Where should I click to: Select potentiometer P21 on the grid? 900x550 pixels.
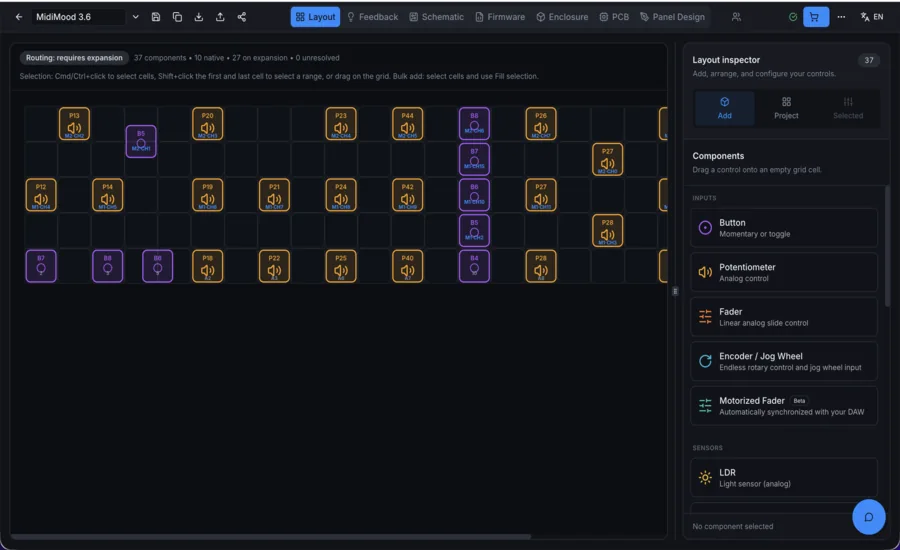[274, 195]
